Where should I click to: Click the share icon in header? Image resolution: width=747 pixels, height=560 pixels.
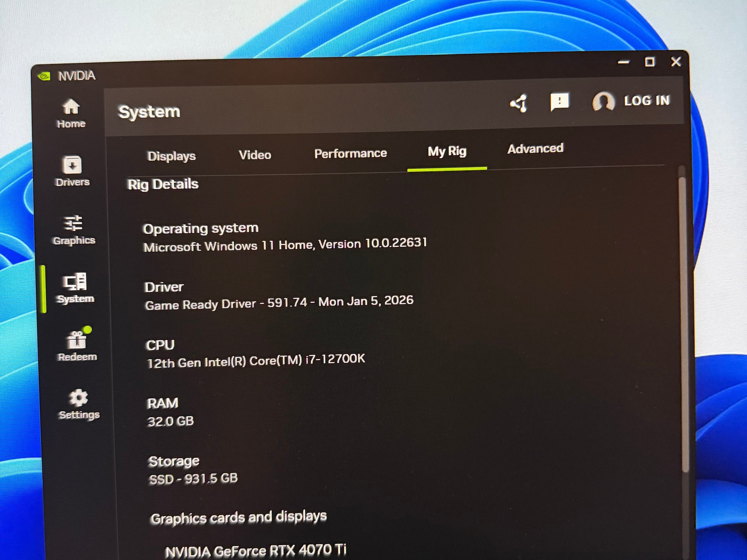(518, 104)
